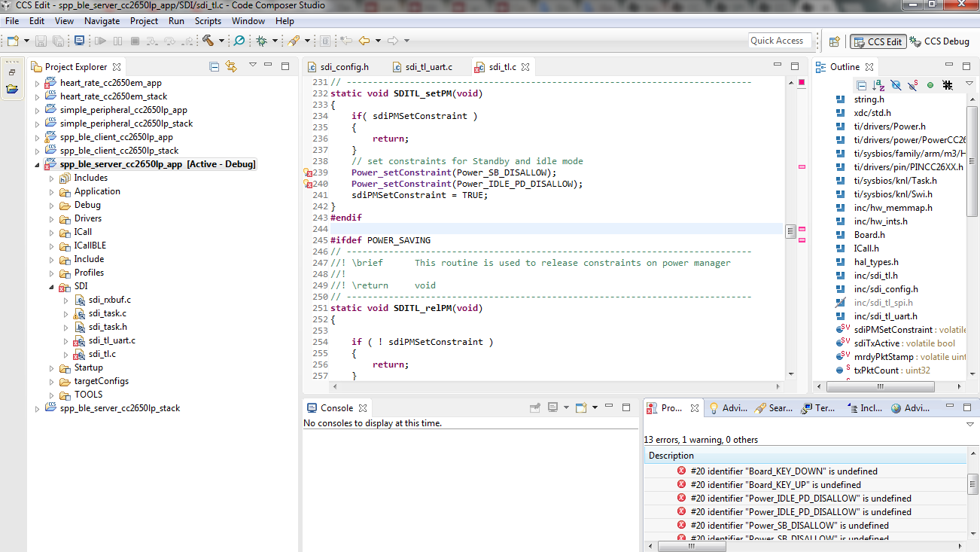Click in the Quick Access search field
980x552 pixels.
779,41
